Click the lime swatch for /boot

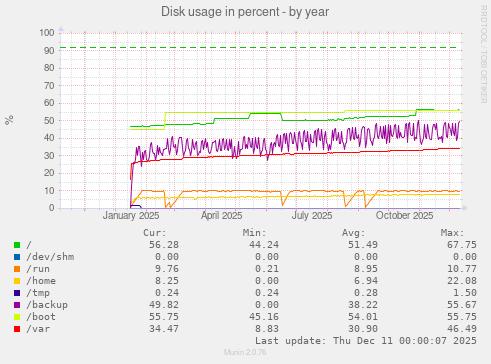(x=17, y=317)
